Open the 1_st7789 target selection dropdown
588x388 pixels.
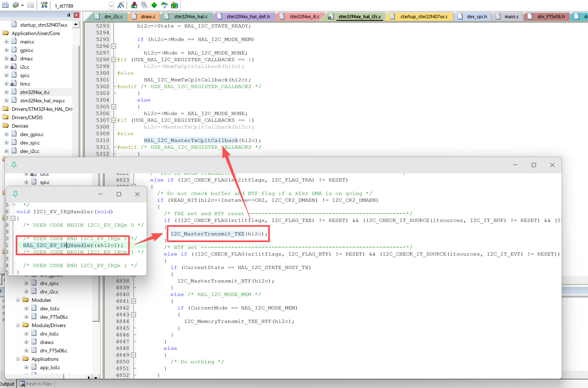[x=111, y=6]
